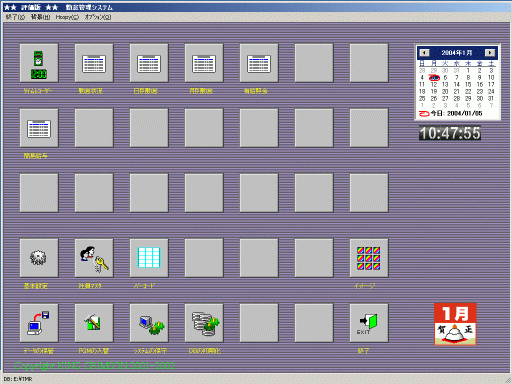Open data backup computer-to-floppy icon
Image resolution: width=512 pixels, height=384 pixels.
point(39,323)
